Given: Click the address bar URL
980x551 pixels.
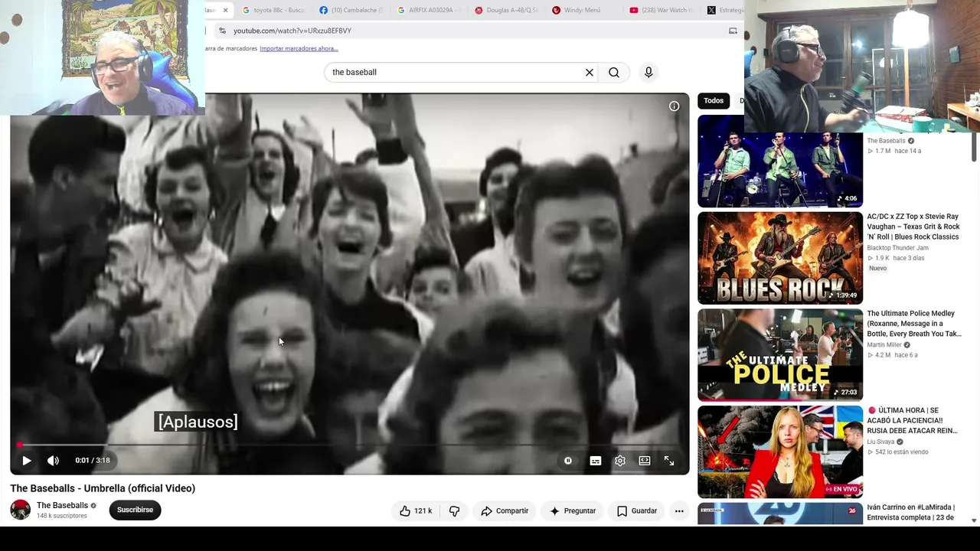Looking at the screenshot, I should [292, 31].
